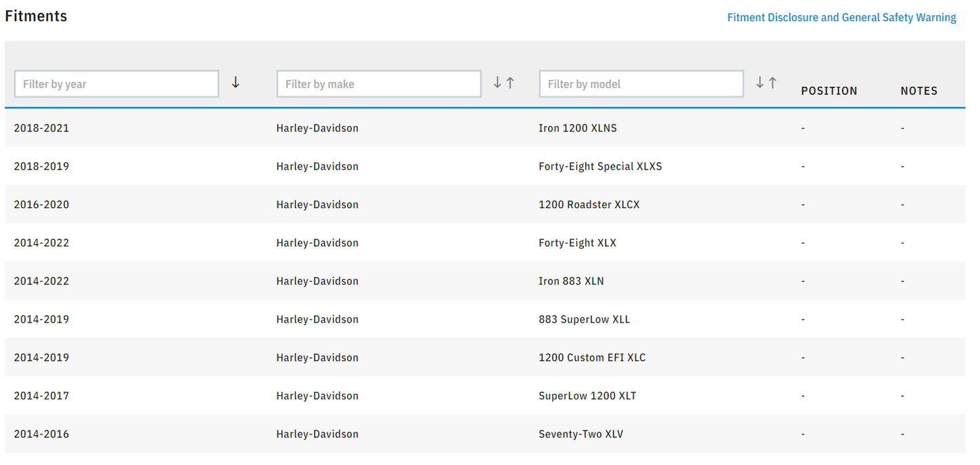Select the Seventy-Two XLV entry

pos(581,434)
